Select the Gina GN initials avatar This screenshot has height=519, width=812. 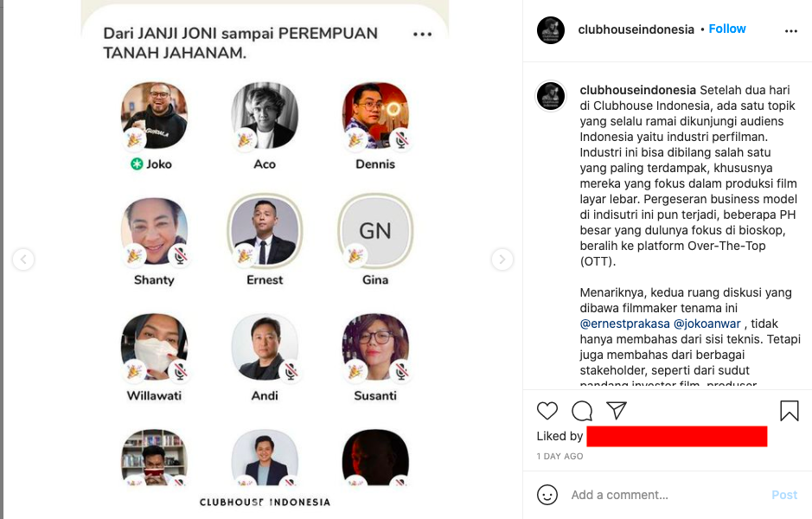pyautogui.click(x=375, y=230)
